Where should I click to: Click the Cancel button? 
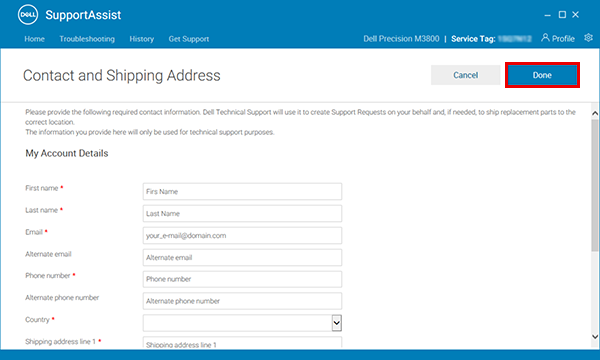pyautogui.click(x=465, y=75)
